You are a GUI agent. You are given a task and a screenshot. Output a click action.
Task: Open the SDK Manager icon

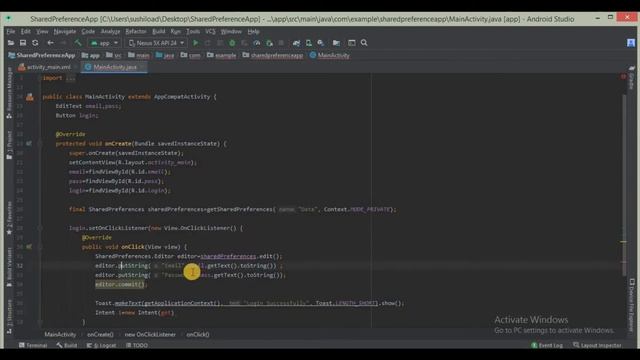(321, 43)
